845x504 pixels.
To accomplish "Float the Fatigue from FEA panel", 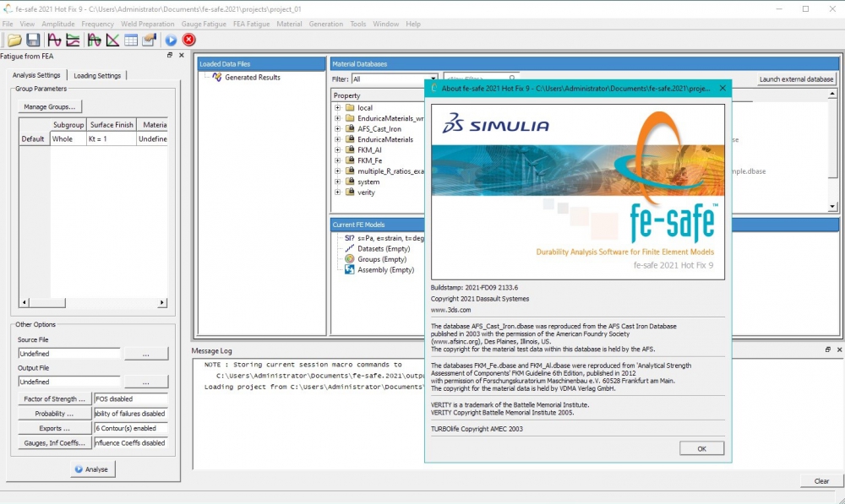I will point(170,56).
